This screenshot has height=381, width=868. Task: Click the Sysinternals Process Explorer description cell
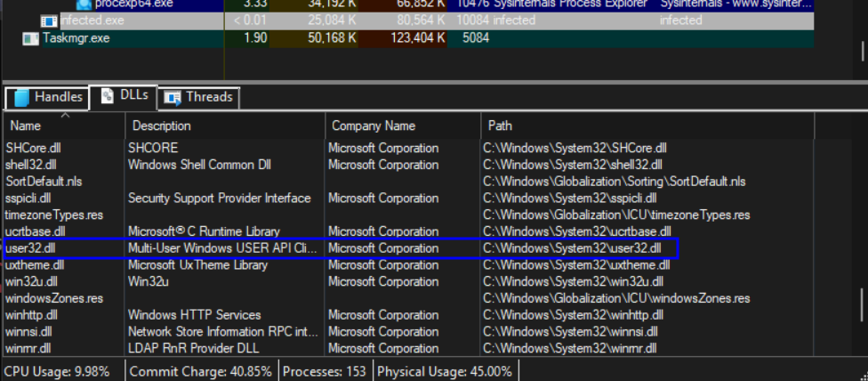[569, 4]
